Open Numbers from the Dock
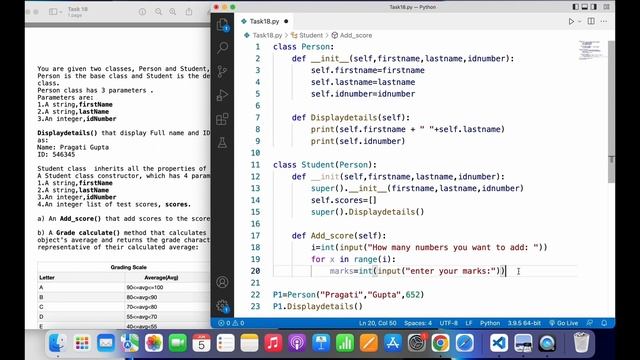640x360 pixels. (x=345, y=343)
